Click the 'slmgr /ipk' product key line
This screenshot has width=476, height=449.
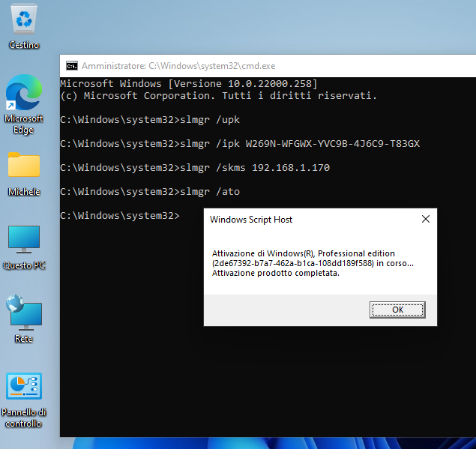point(240,144)
